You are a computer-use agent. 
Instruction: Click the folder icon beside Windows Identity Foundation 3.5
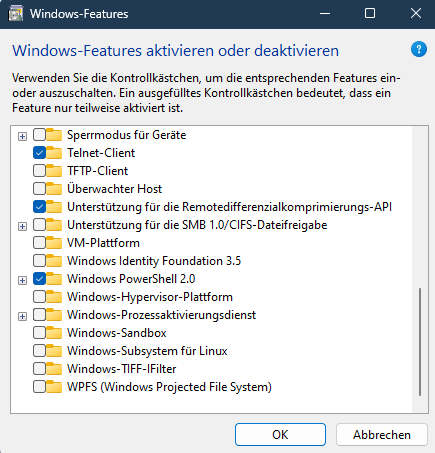pyautogui.click(x=54, y=261)
